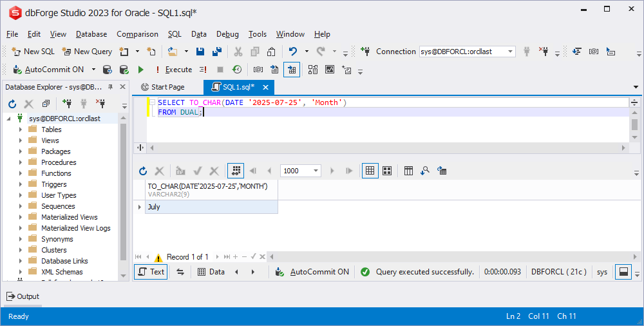The height and width of the screenshot is (326, 644).
Task: Close the SQL1.sql* tab
Action: pyautogui.click(x=266, y=87)
